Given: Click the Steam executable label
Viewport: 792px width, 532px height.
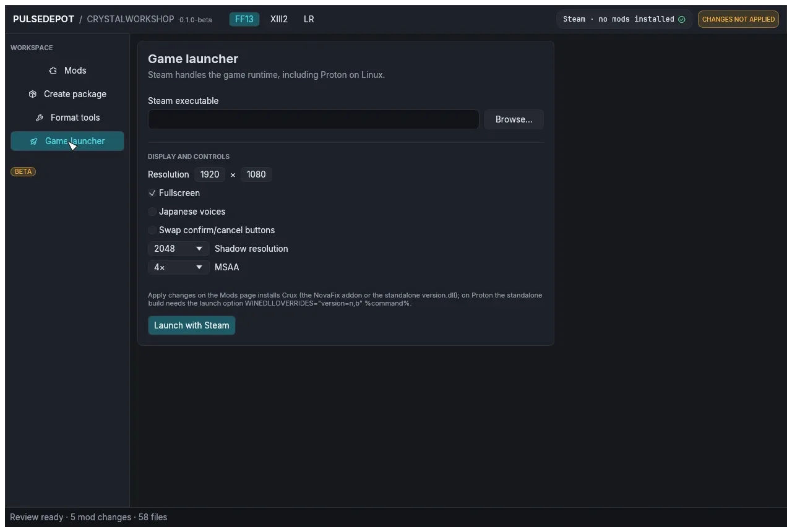Looking at the screenshot, I should [183, 101].
